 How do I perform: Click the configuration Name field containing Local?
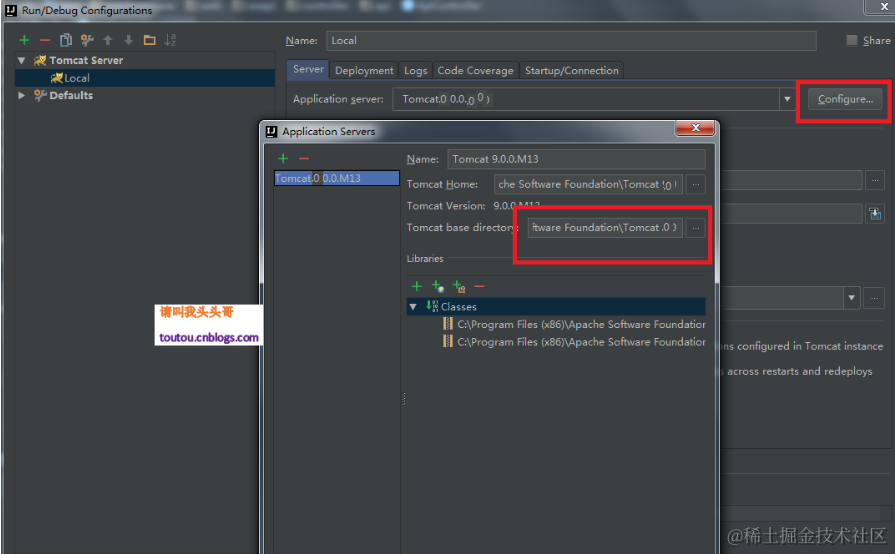[x=571, y=41]
